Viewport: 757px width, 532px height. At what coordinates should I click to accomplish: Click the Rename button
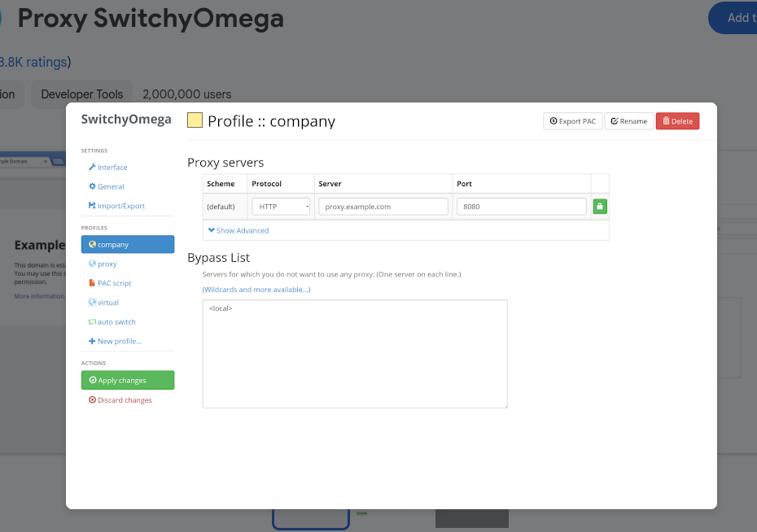click(x=629, y=121)
